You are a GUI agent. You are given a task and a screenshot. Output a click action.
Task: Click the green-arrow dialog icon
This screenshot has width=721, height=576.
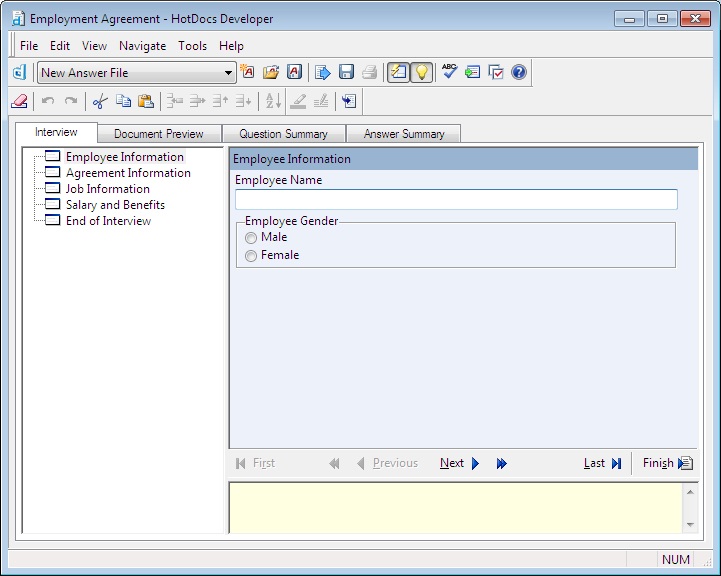(472, 72)
